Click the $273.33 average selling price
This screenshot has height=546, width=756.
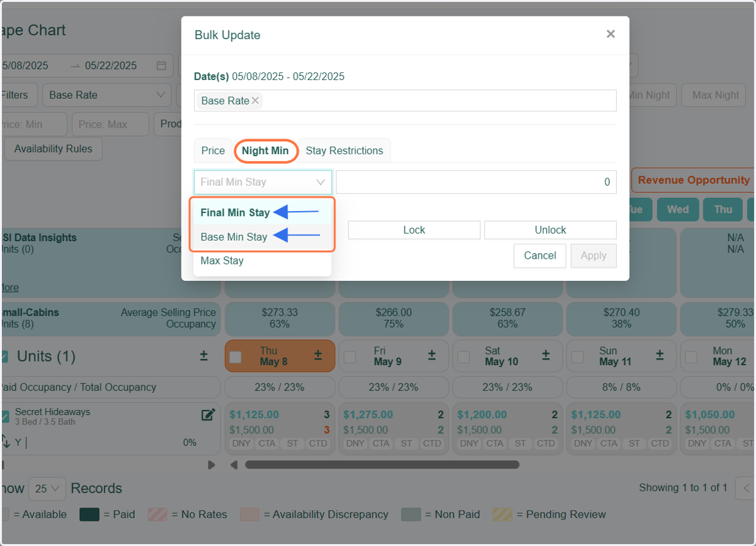279,312
